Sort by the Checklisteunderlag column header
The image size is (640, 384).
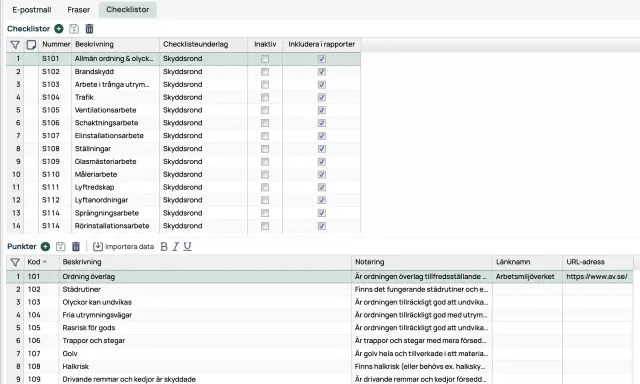click(x=203, y=44)
